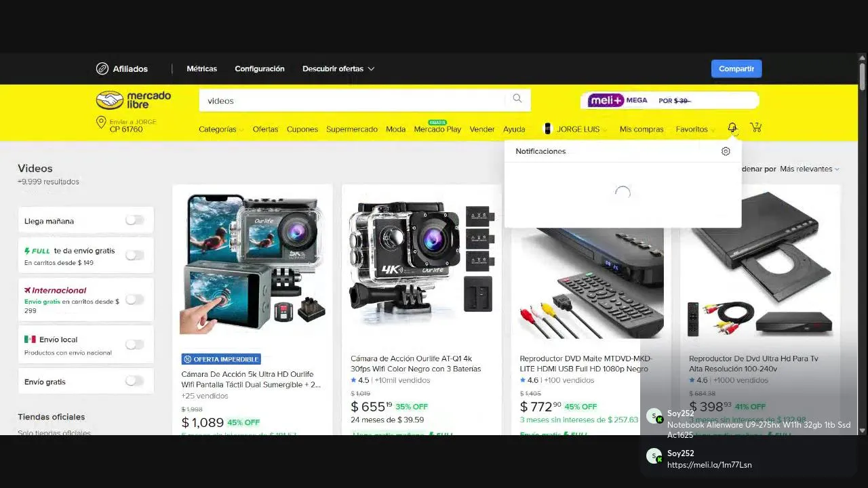Image resolution: width=868 pixels, height=488 pixels.
Task: Go to Ofertas
Action: pyautogui.click(x=265, y=129)
